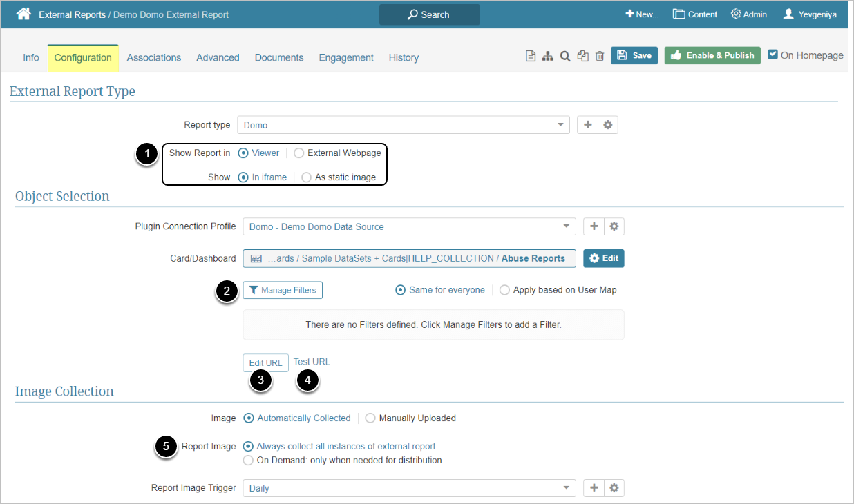Viewport: 854px width, 504px height.
Task: Click the Test URL link
Action: click(x=312, y=362)
